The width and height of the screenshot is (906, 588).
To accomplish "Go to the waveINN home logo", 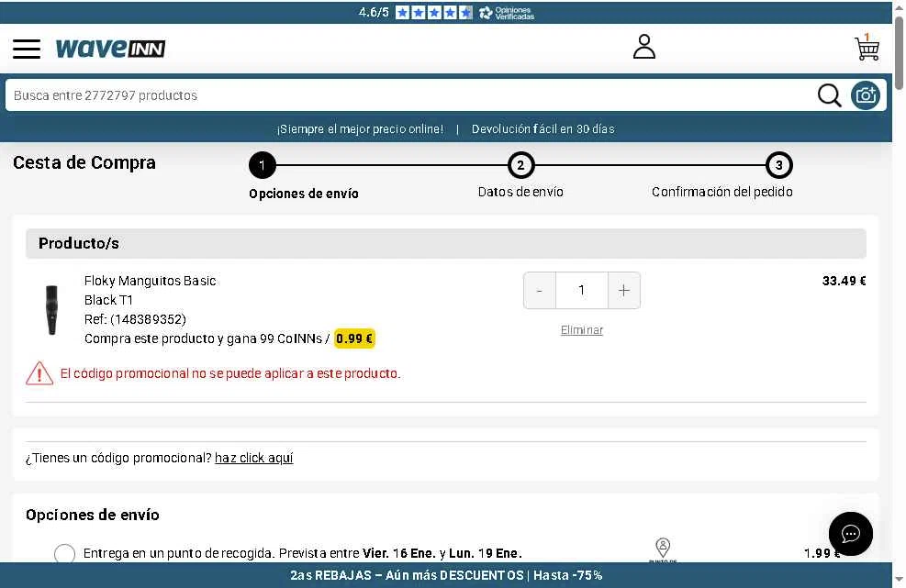I will [110, 49].
